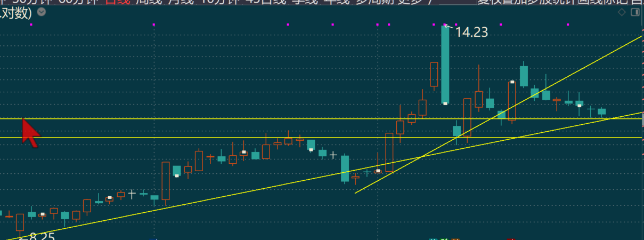Click the 14.23 high price label
The image size is (644, 240).
click(x=471, y=33)
